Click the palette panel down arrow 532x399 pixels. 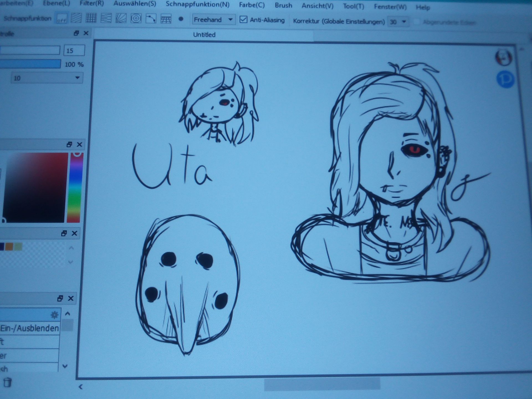click(71, 262)
